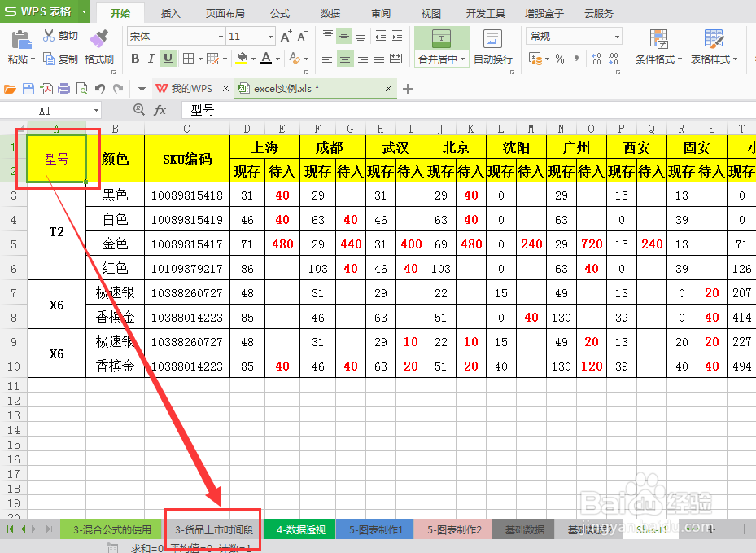
Task: Select the Format Painter brush
Action: tap(98, 38)
